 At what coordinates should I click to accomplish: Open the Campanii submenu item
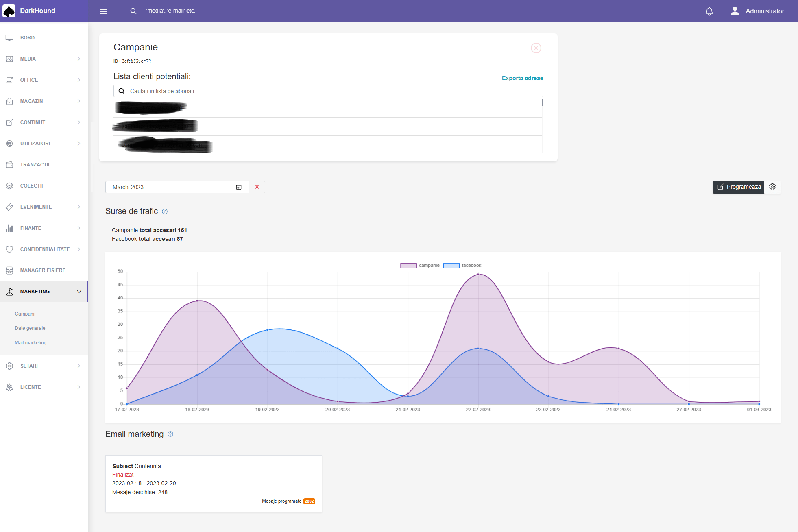[x=25, y=314]
